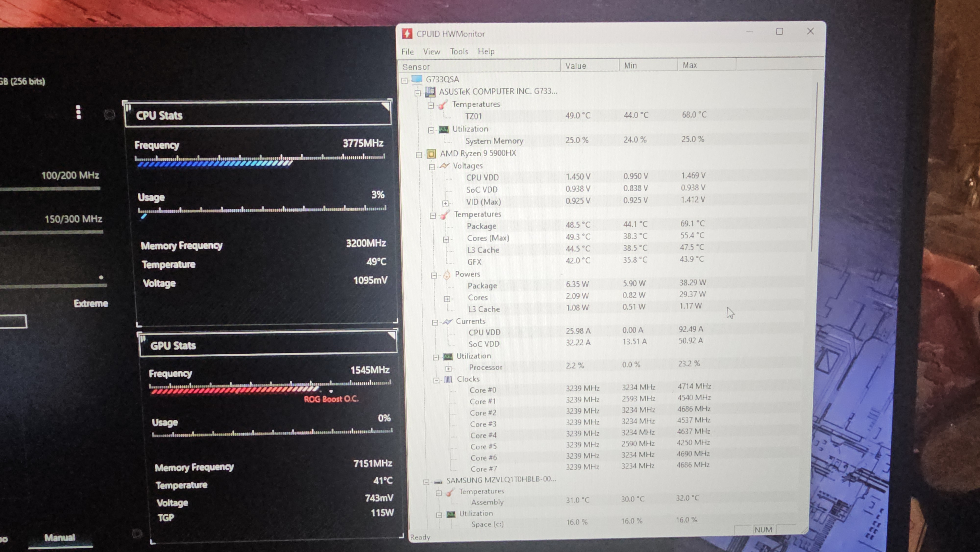Click the flame icon next to Powers
980x552 pixels.
pos(447,275)
